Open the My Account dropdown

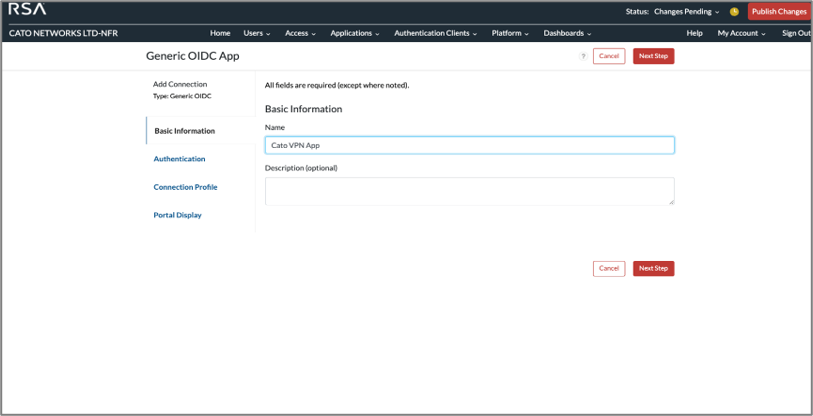click(x=741, y=33)
